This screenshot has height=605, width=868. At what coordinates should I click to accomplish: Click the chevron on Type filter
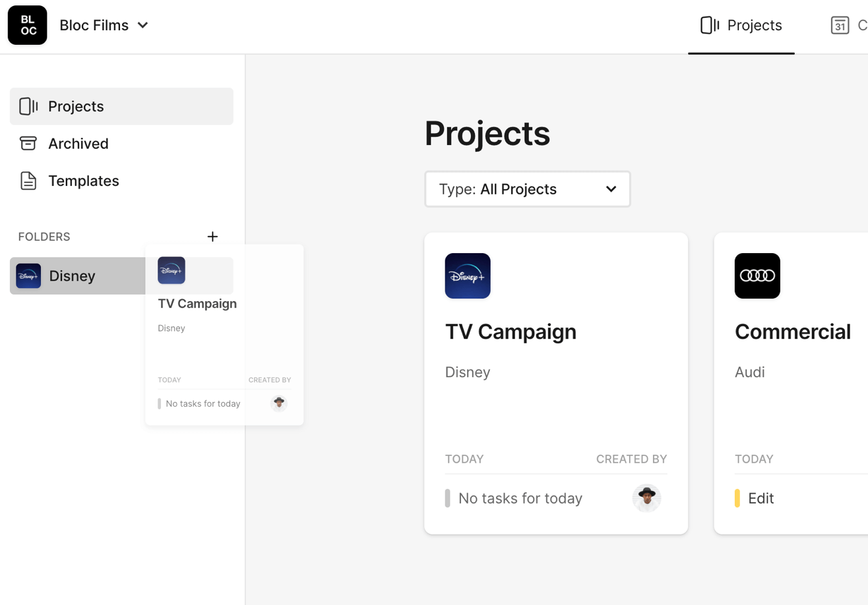coord(611,190)
